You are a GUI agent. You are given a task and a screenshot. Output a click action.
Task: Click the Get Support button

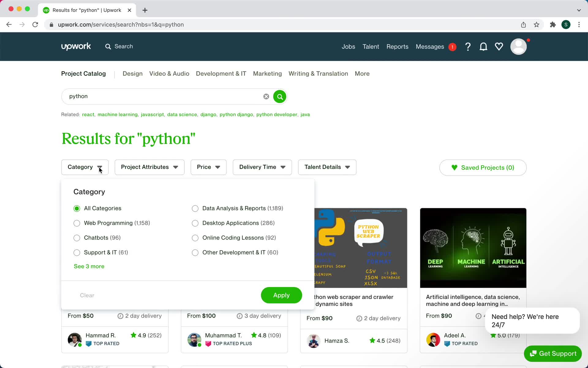coord(553,354)
